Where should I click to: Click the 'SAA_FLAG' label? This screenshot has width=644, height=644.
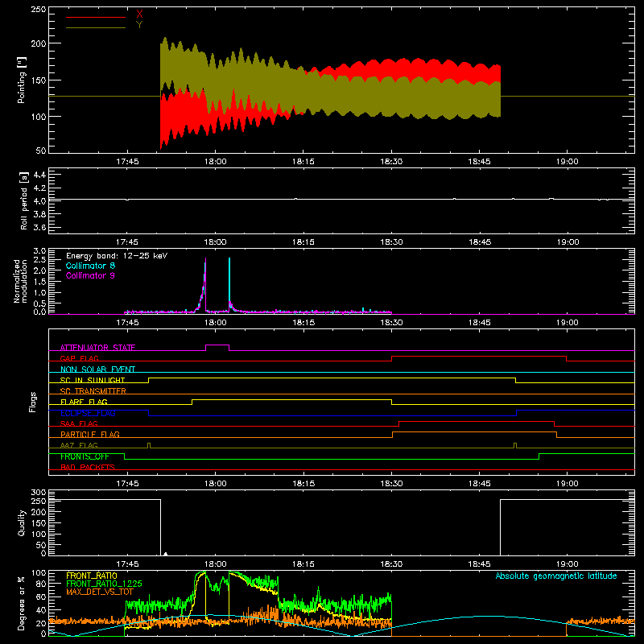[79, 423]
